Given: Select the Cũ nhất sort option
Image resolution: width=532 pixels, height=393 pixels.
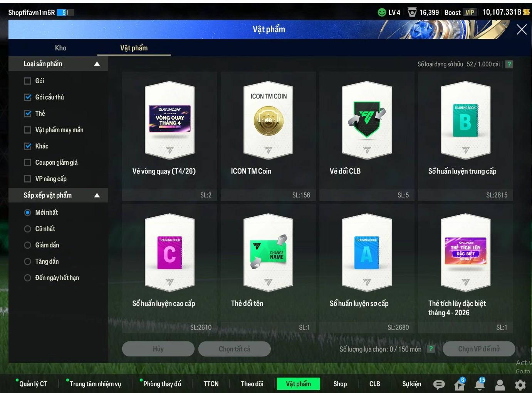Looking at the screenshot, I should 28,229.
